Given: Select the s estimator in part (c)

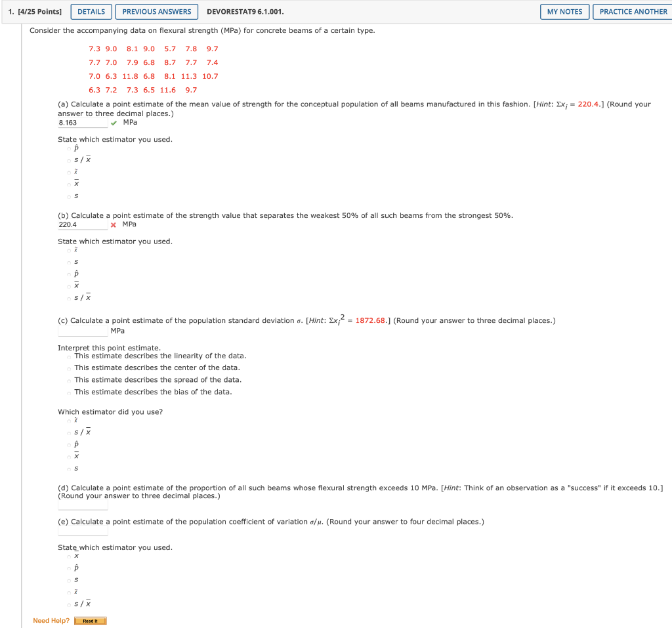Looking at the screenshot, I should pos(69,468).
